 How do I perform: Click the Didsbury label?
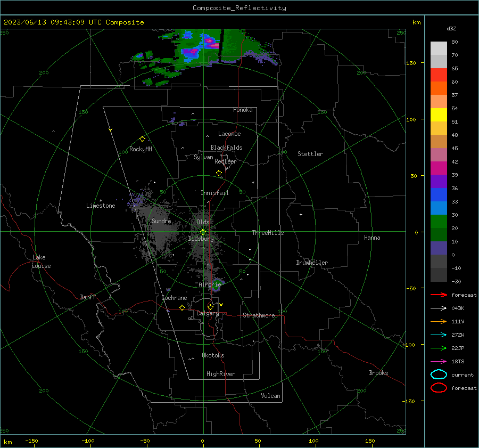coord(201,239)
